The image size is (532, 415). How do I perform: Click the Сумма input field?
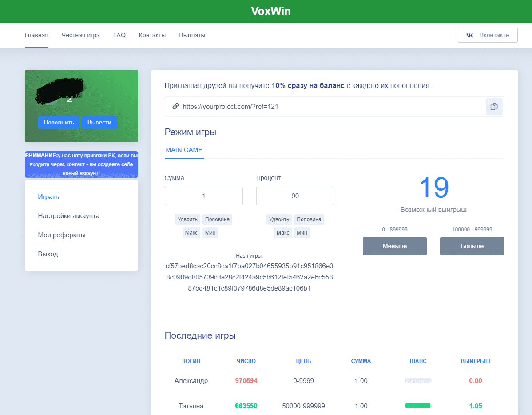point(203,196)
